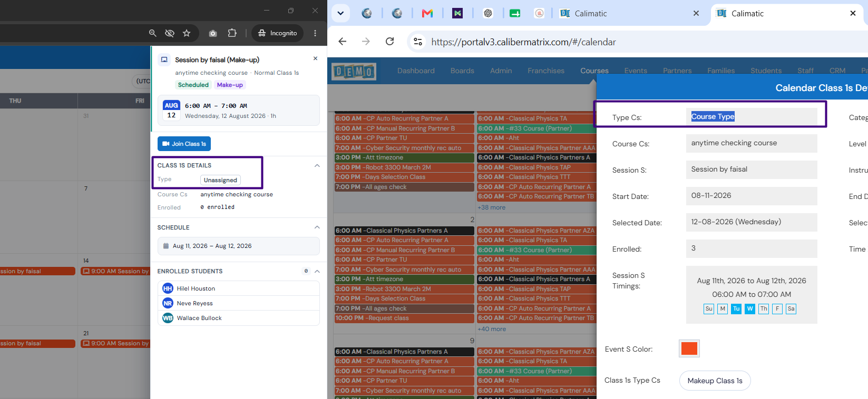Image resolution: width=868 pixels, height=399 pixels.
Task: Click the Course Type field
Action: 752,116
